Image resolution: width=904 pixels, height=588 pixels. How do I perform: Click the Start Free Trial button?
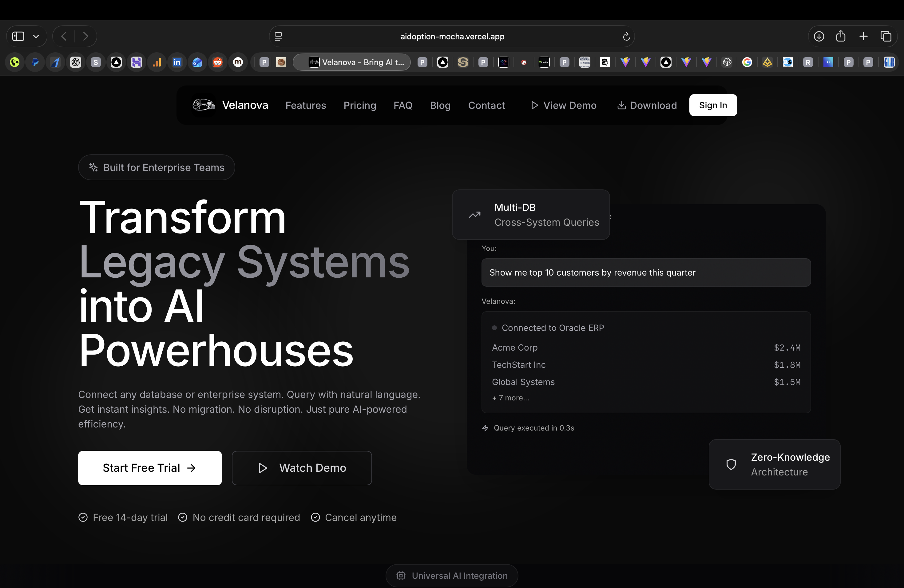coord(150,467)
